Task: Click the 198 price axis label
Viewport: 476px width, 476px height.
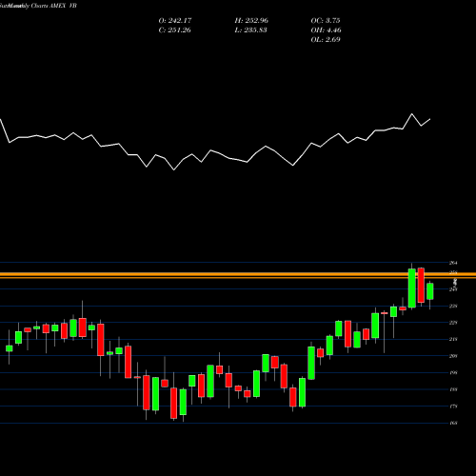Action: [x=453, y=373]
